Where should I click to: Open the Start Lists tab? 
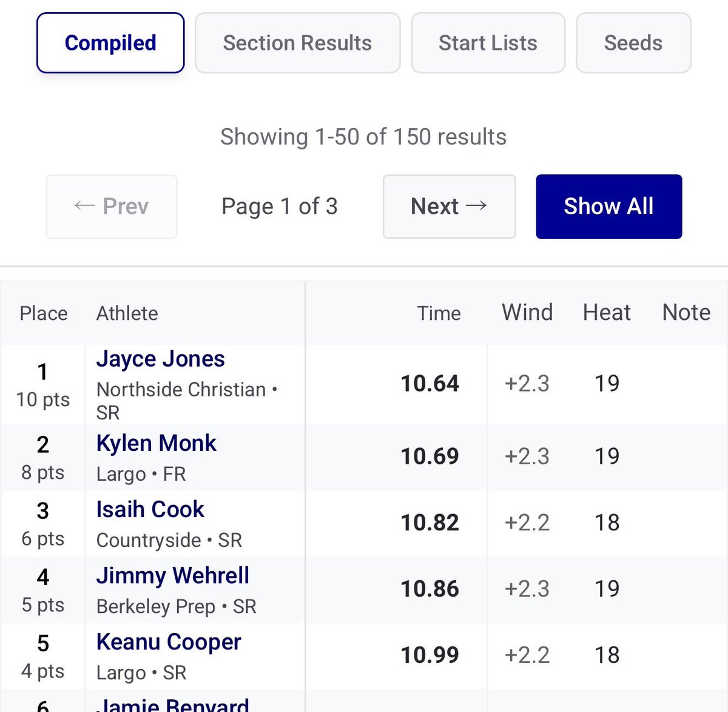488,43
